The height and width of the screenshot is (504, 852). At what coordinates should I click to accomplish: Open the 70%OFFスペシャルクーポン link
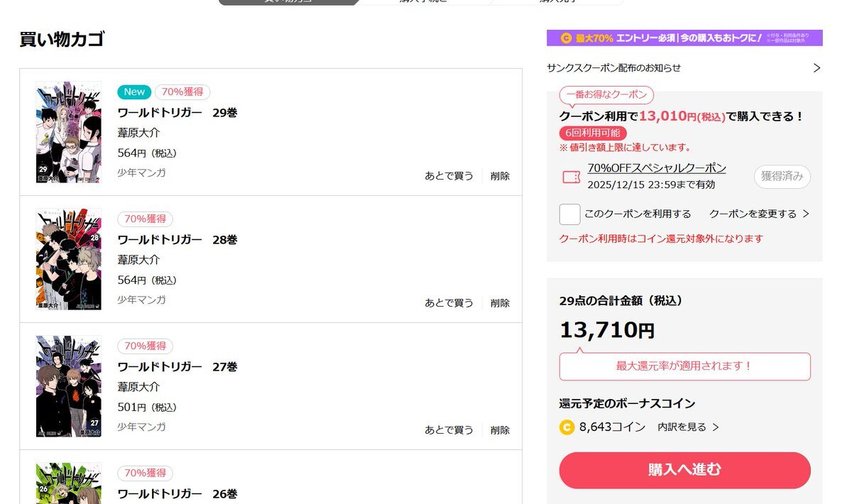click(657, 168)
